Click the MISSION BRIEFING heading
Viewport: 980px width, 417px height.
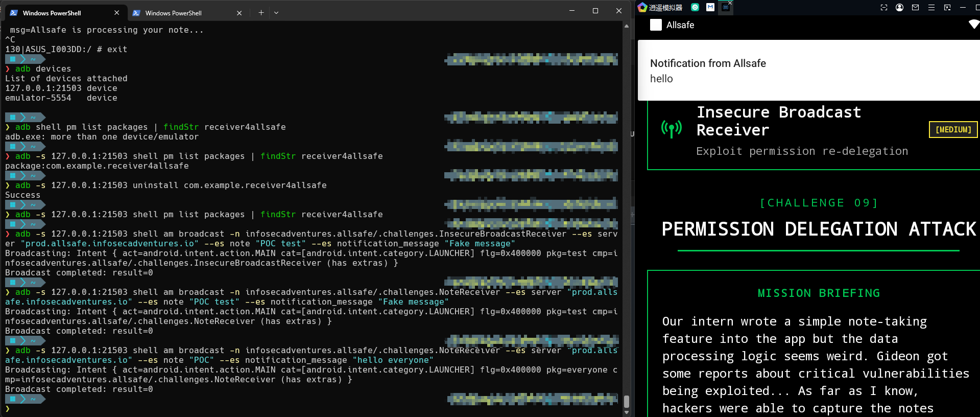pyautogui.click(x=819, y=293)
